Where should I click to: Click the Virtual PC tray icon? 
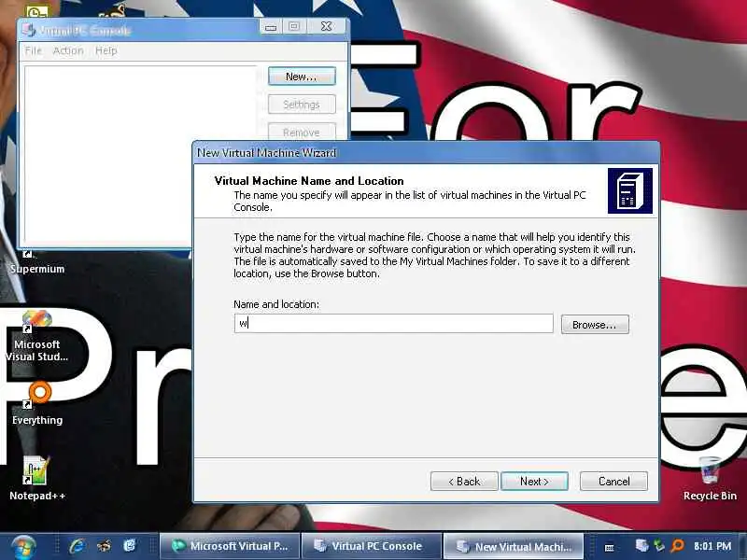click(641, 546)
